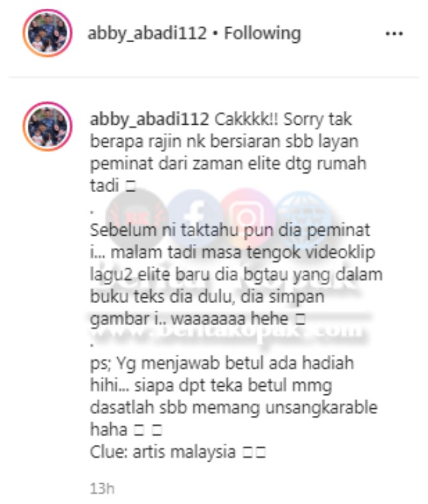Click the www.beritakopak.com watermark text
The image size is (428, 504).
click(228, 330)
